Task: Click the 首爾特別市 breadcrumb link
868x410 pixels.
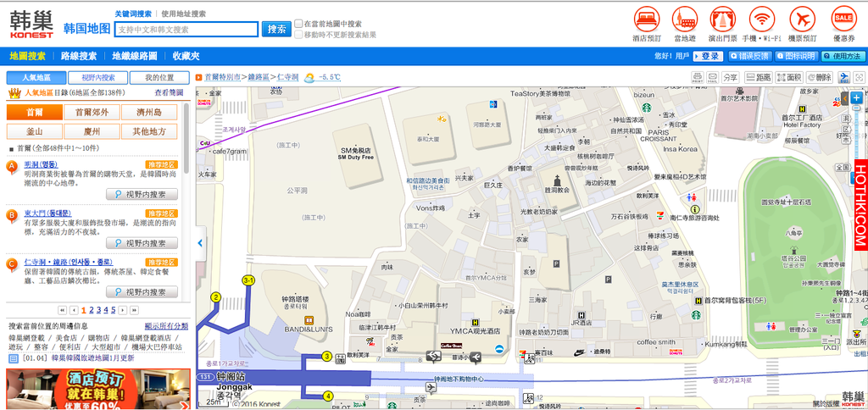Action: click(x=223, y=77)
